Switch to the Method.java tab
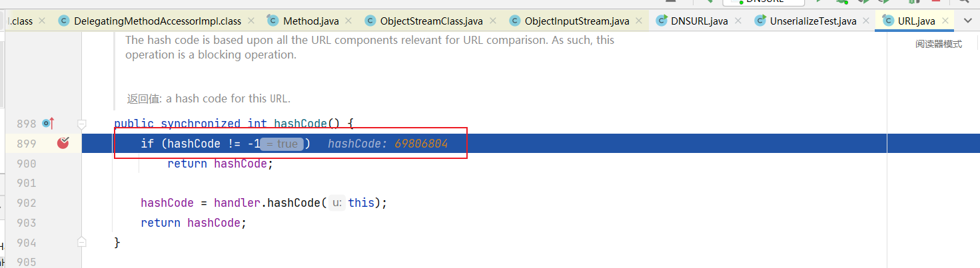980x268 pixels. tap(310, 21)
